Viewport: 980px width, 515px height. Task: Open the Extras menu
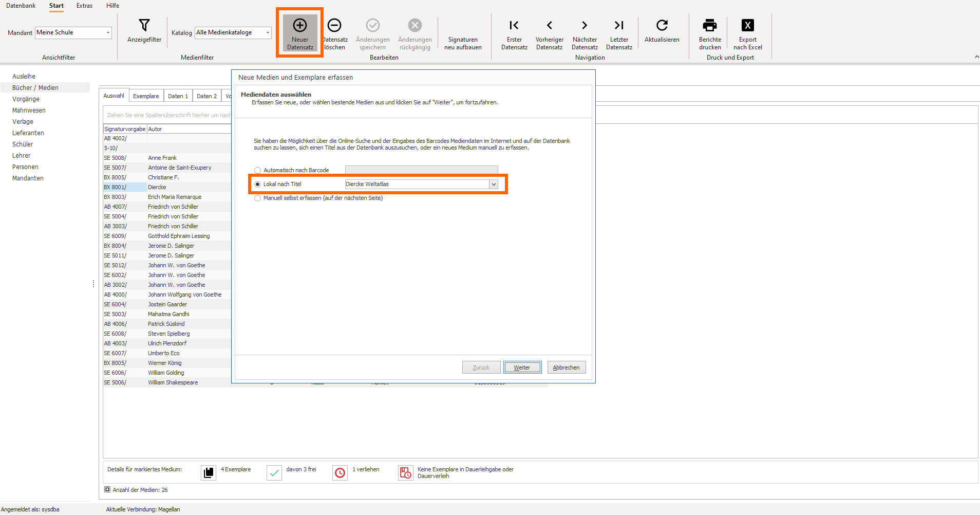coord(85,6)
